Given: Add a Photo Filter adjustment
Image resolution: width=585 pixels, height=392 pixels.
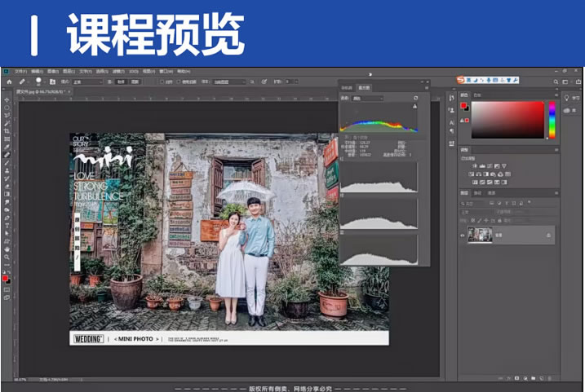Looking at the screenshot, I should 494,174.
